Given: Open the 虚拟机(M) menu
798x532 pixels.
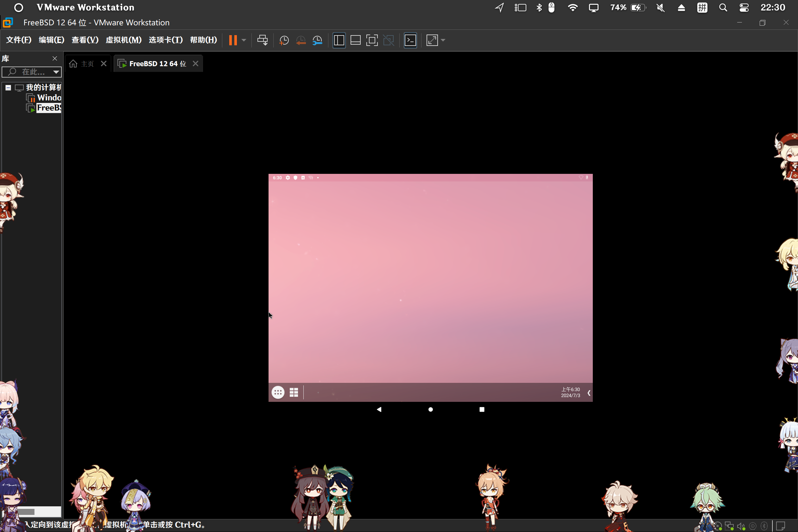Looking at the screenshot, I should click(123, 40).
